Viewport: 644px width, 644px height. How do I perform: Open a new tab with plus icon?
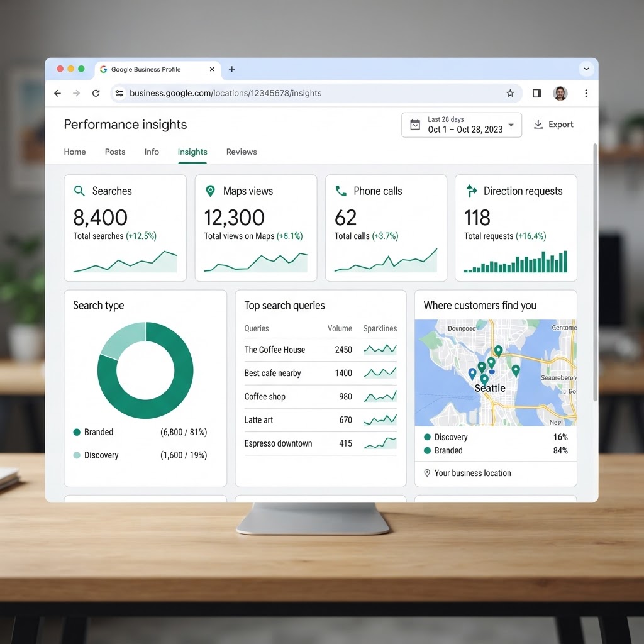coord(231,69)
